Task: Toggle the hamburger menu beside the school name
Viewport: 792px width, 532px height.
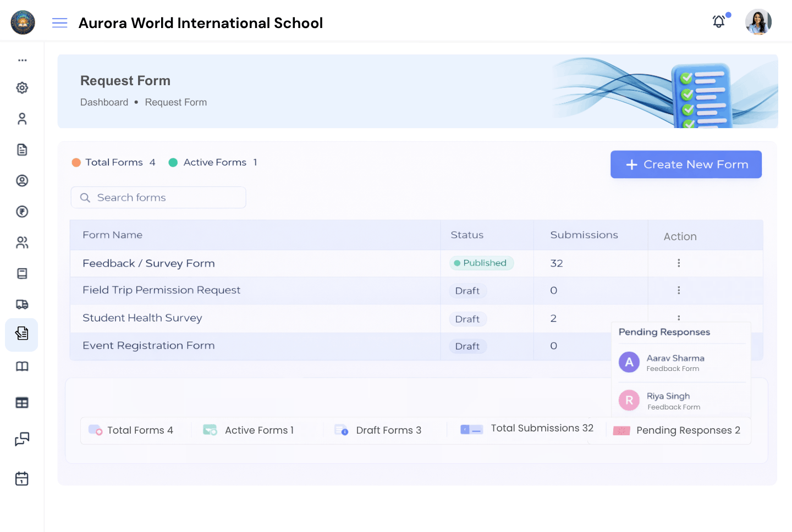Action: coord(59,23)
